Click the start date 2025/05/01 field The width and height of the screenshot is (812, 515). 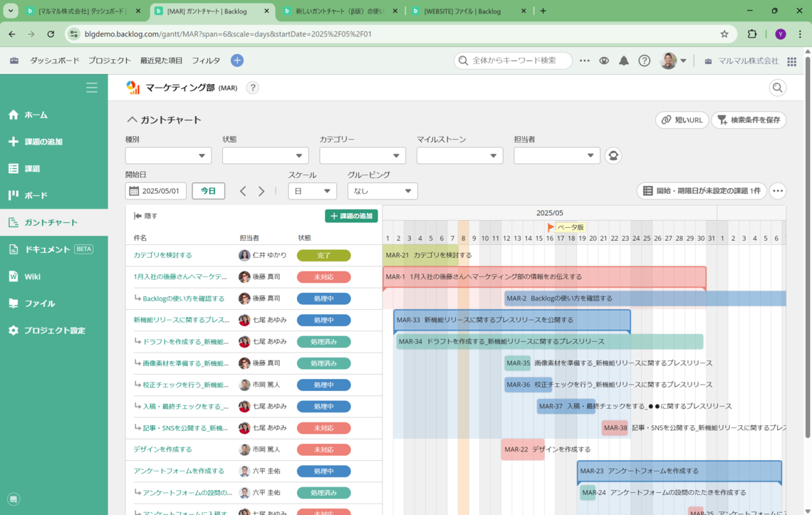tap(156, 191)
